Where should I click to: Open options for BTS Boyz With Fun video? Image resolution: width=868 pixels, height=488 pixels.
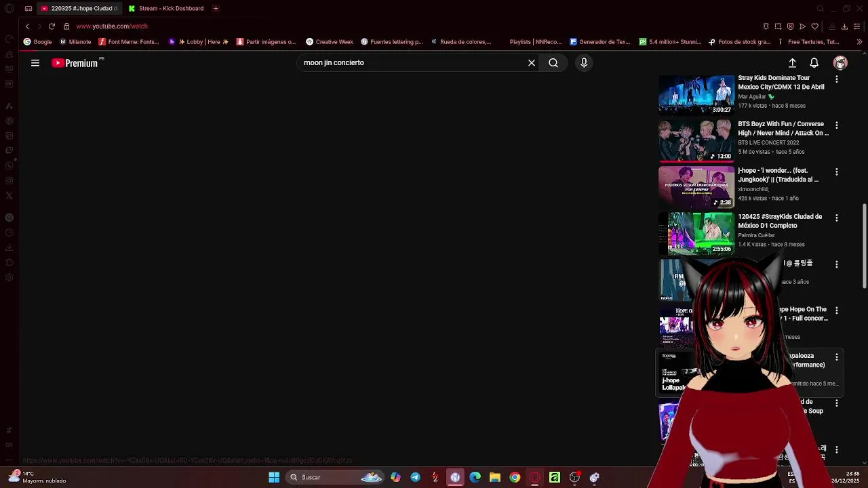tap(837, 125)
